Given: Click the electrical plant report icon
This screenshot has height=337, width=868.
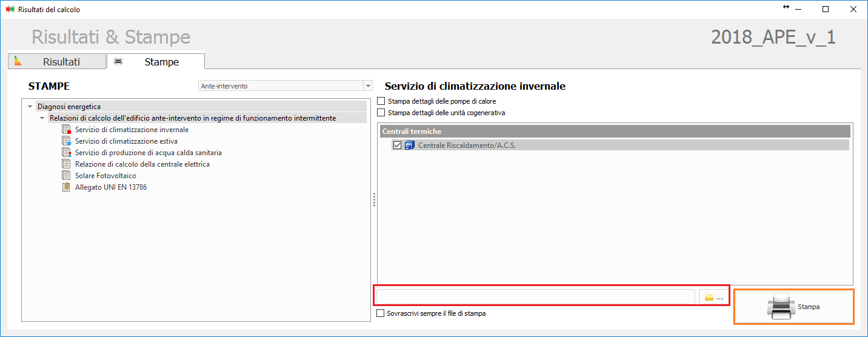Looking at the screenshot, I should (66, 164).
